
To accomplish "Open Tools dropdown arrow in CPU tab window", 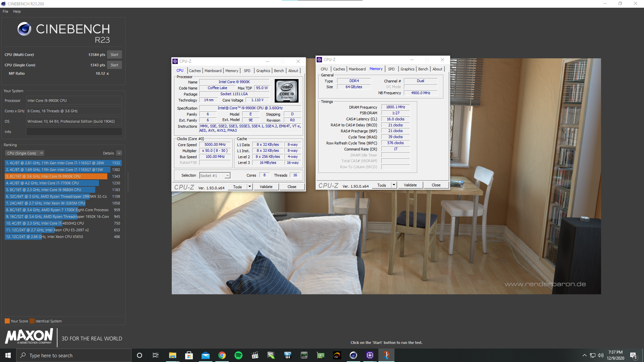I will coord(250,187).
